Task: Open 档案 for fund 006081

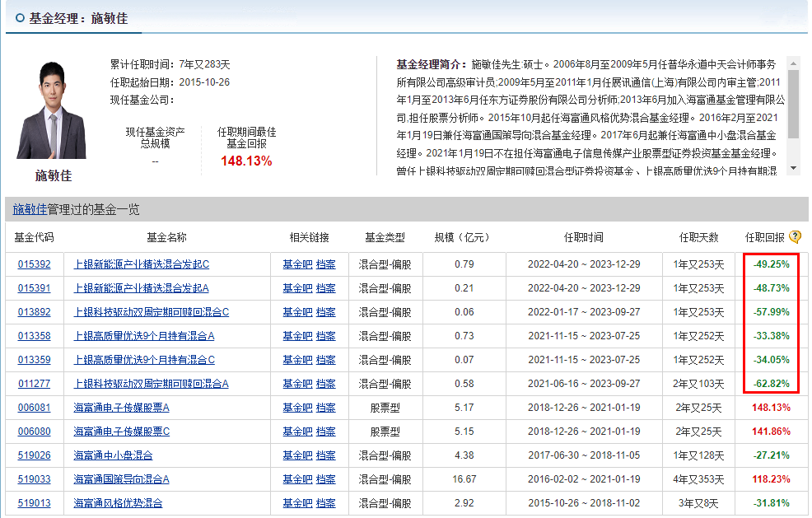Action: click(x=326, y=407)
